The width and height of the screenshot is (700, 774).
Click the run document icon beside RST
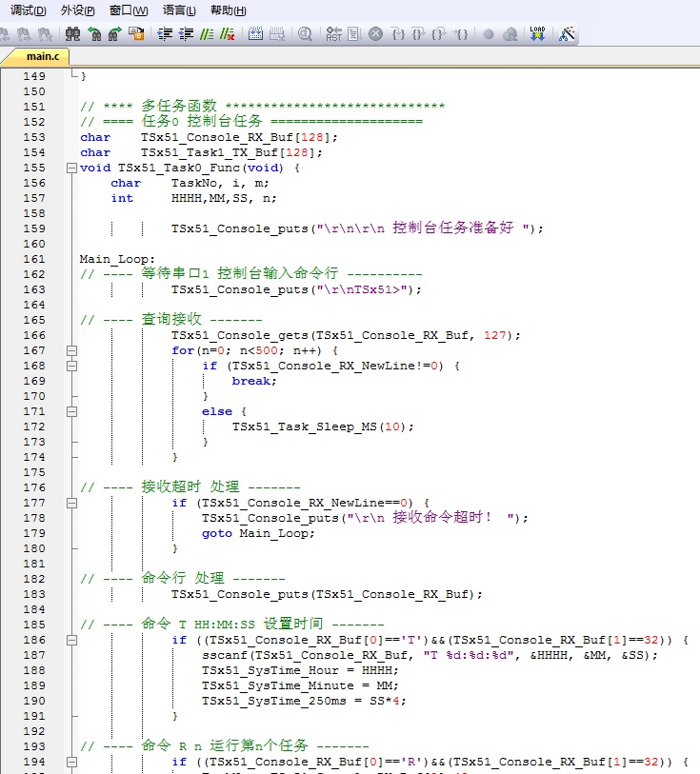(354, 34)
